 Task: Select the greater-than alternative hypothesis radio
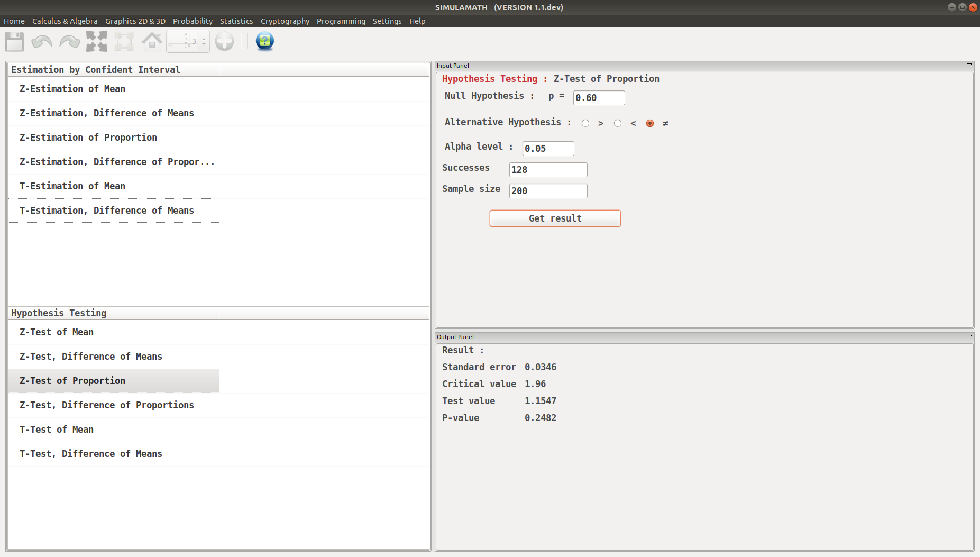585,123
